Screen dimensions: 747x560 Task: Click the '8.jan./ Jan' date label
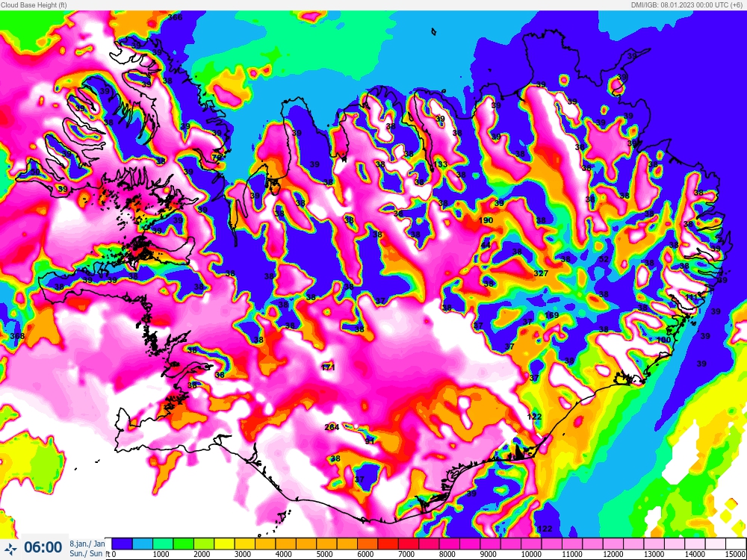[87, 544]
